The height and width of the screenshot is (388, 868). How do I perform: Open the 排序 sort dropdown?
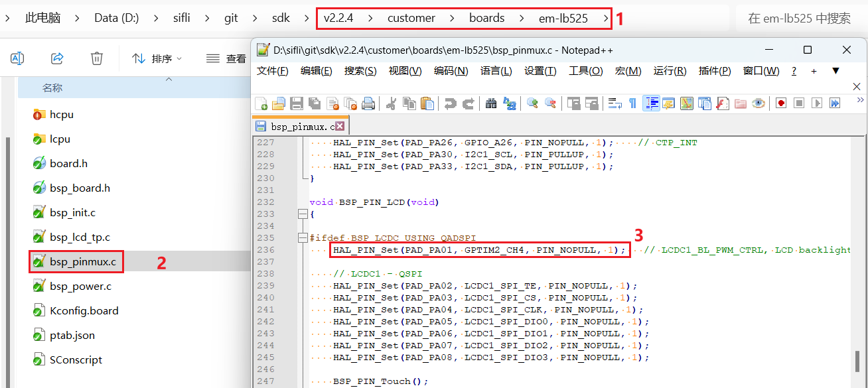(x=157, y=58)
